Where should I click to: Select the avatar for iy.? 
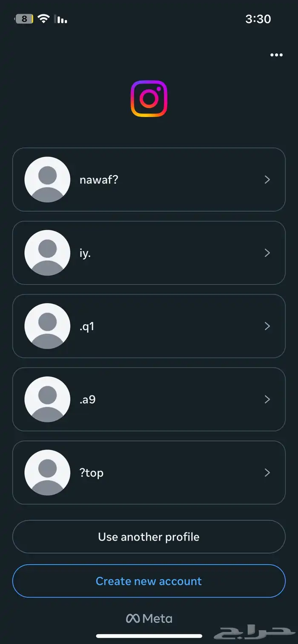[x=47, y=253]
